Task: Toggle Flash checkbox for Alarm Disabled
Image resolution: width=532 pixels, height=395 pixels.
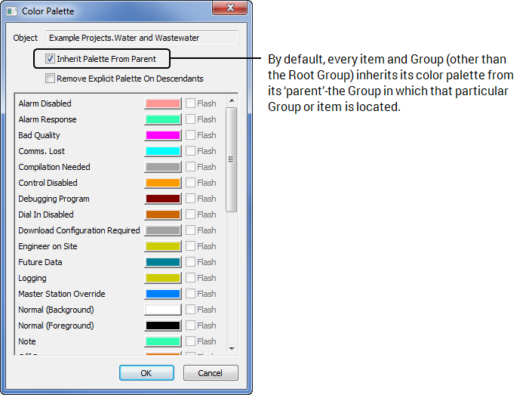Action: pyautogui.click(x=191, y=103)
